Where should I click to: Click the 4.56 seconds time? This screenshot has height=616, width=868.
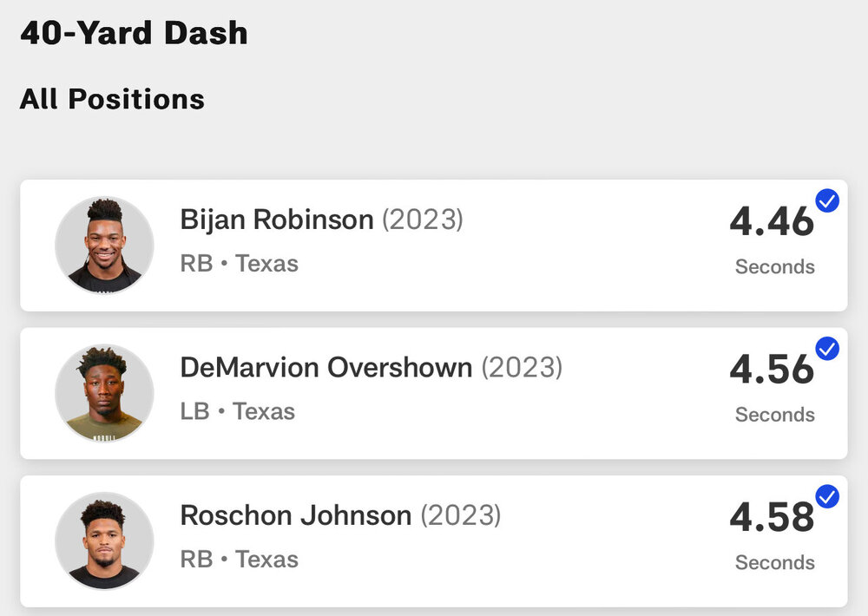(x=772, y=370)
